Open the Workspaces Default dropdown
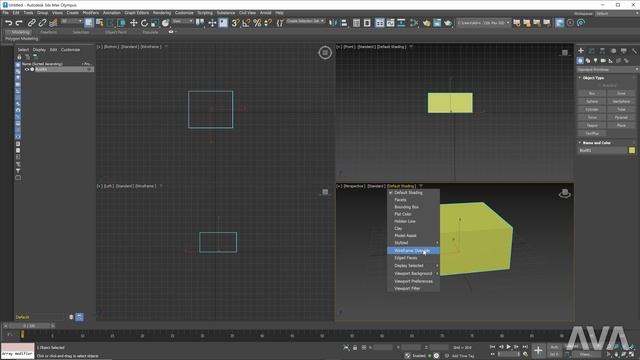This screenshot has width=640, height=360. click(x=616, y=13)
